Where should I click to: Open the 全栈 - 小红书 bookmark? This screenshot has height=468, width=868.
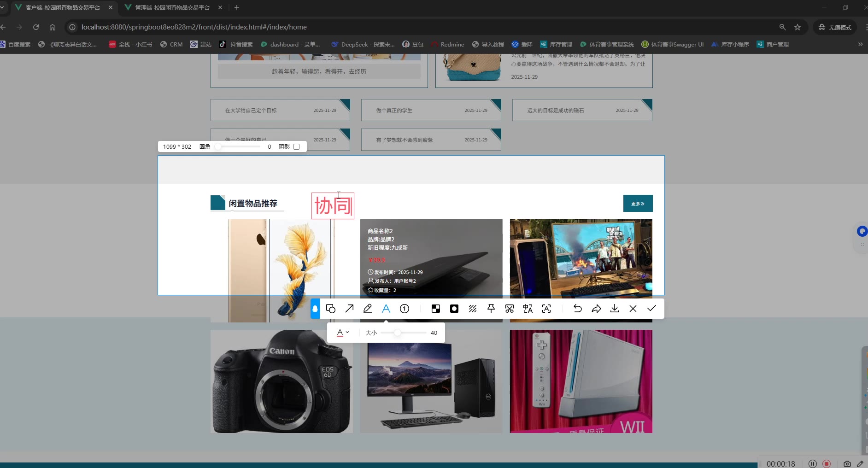[130, 44]
